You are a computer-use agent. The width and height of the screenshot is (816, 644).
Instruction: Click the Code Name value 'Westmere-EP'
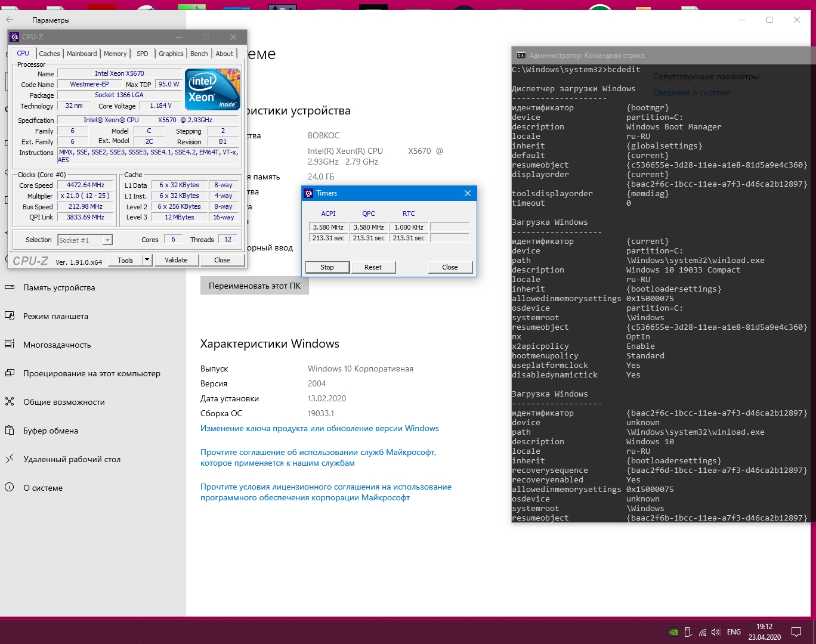tap(89, 84)
